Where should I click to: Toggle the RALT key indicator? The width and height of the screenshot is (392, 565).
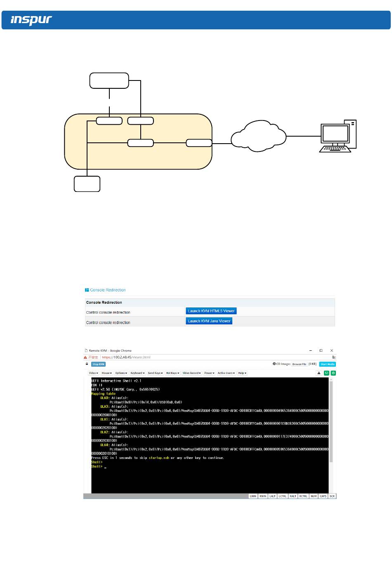293,496
